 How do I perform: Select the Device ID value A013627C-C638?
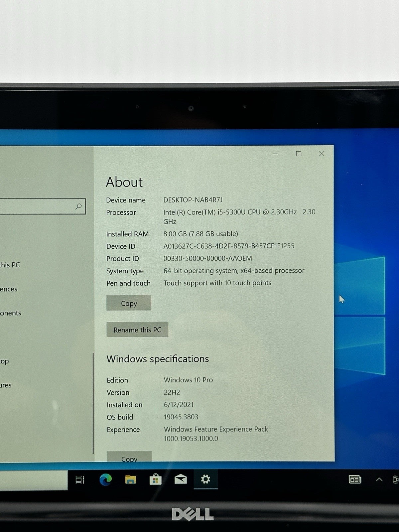pos(229,246)
